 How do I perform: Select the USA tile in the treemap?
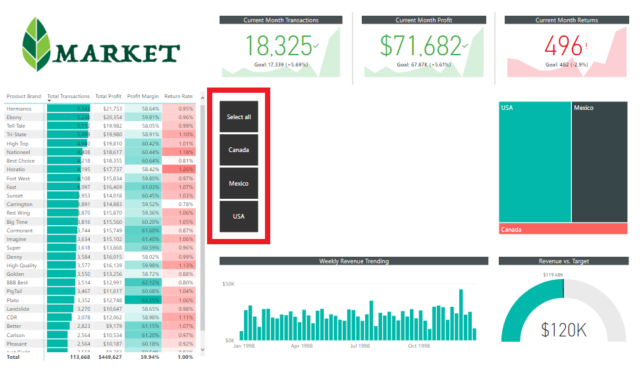tap(535, 162)
